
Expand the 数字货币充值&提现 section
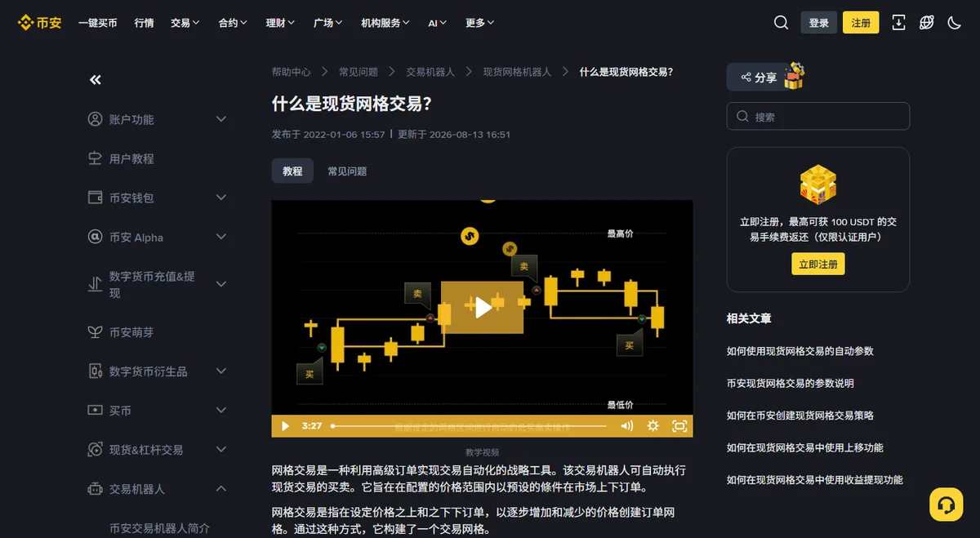[220, 284]
